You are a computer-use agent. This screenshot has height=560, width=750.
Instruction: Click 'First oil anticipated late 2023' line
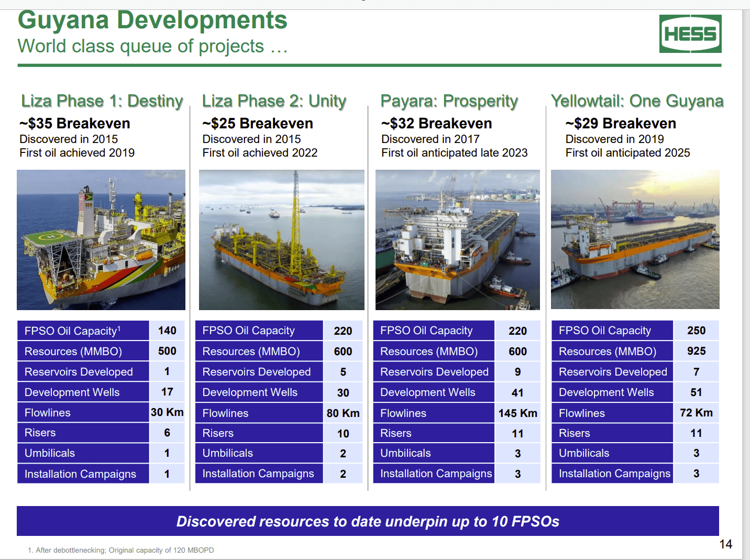pyautogui.click(x=455, y=153)
